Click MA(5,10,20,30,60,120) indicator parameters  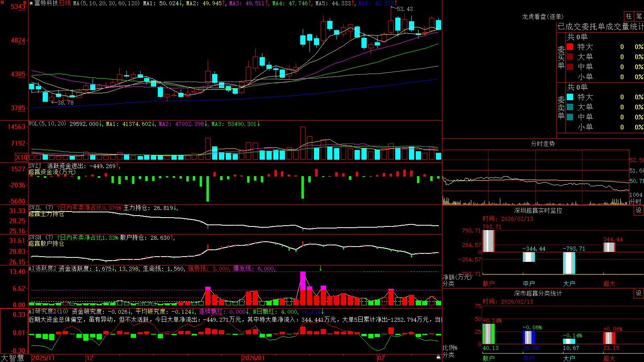[x=106, y=3]
